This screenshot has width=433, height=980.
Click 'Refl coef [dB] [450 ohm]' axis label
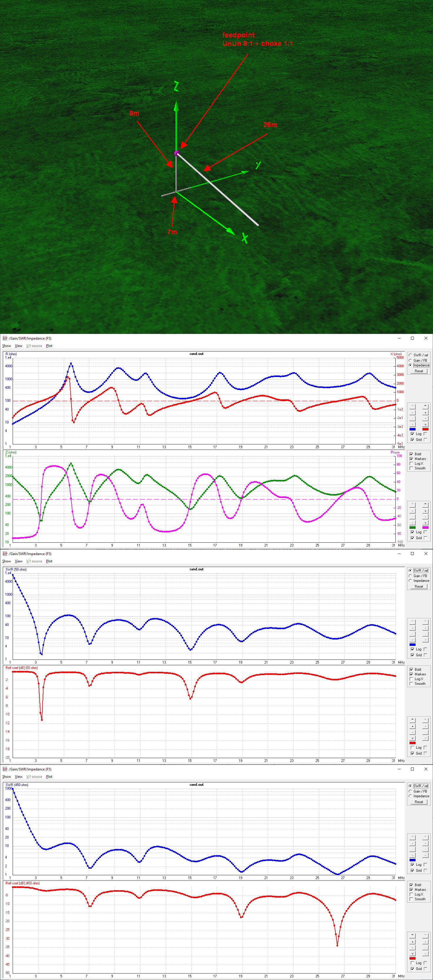point(22,883)
